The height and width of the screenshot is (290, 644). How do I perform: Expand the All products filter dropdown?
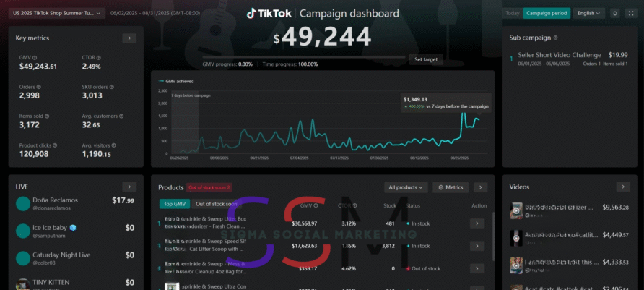click(405, 187)
